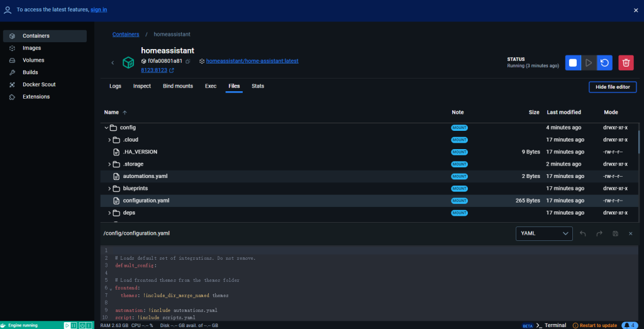Close the file editor pane
The height and width of the screenshot is (329, 644).
630,233
